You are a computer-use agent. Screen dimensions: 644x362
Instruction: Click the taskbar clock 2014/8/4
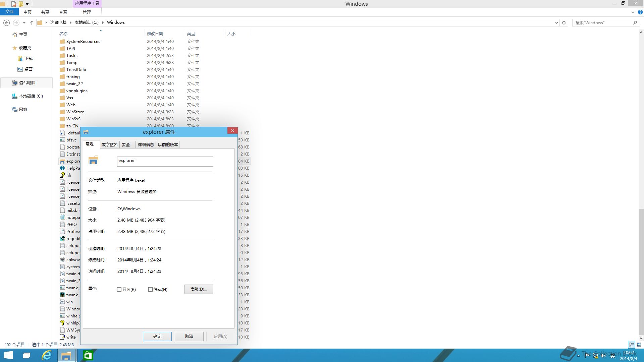click(629, 356)
